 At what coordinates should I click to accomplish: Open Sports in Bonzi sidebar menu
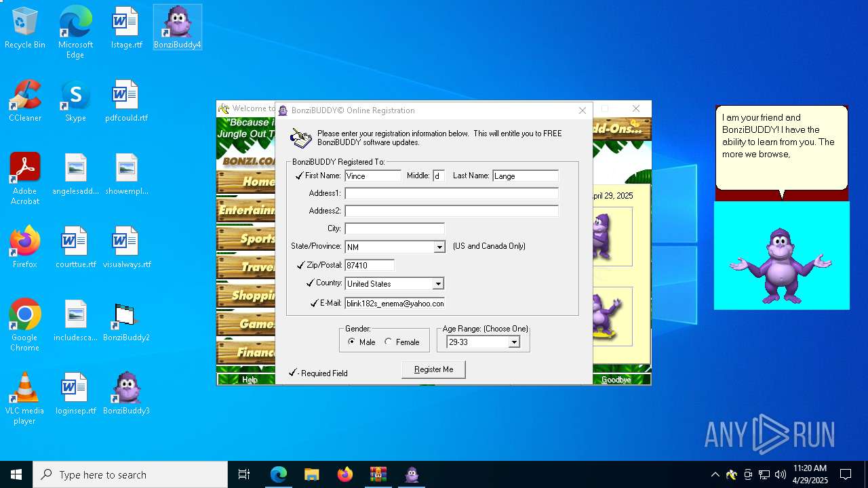tap(245, 239)
